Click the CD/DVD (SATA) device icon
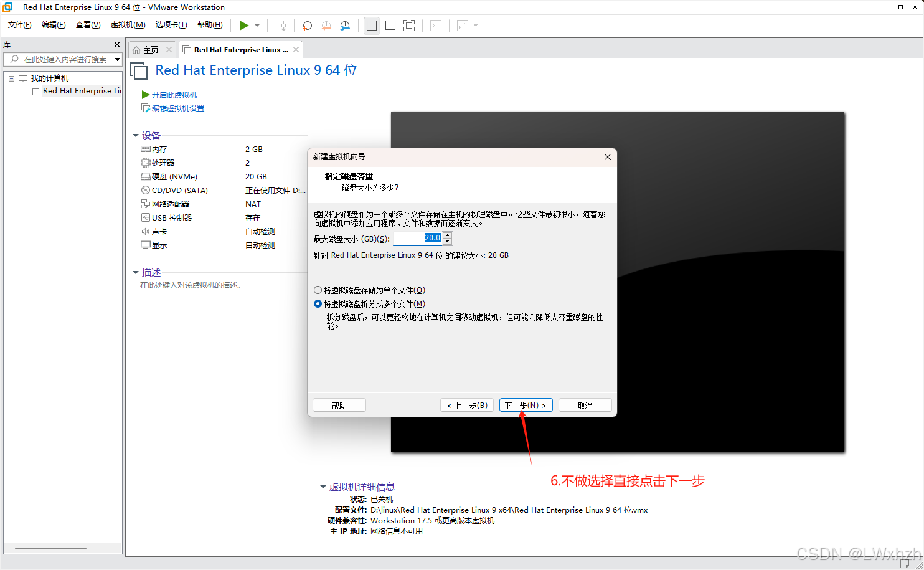 [146, 191]
